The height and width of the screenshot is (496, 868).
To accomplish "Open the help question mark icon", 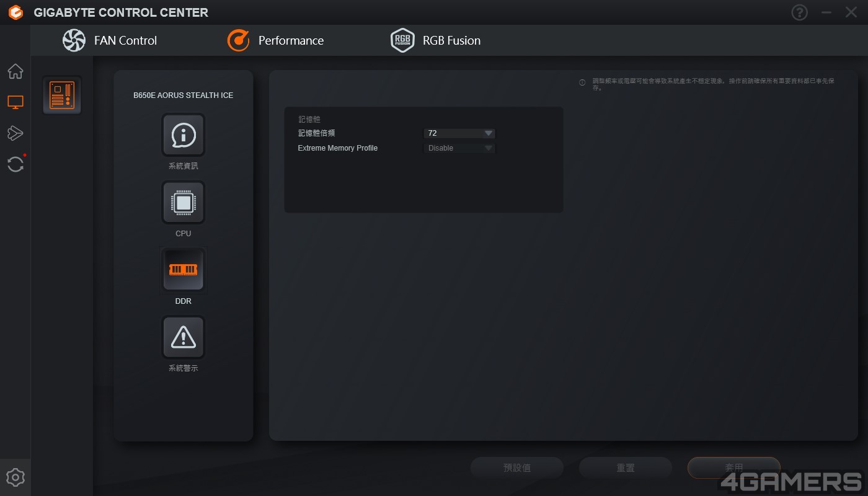I will pyautogui.click(x=800, y=12).
